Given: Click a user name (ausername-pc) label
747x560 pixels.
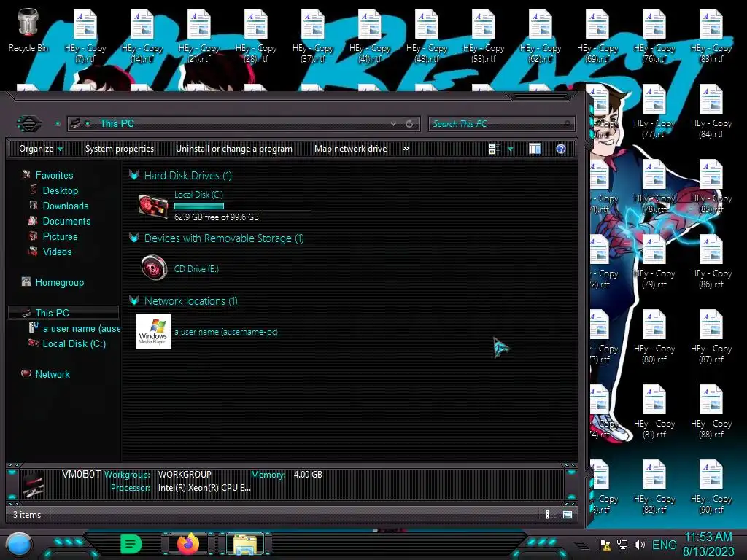Looking at the screenshot, I should [226, 332].
